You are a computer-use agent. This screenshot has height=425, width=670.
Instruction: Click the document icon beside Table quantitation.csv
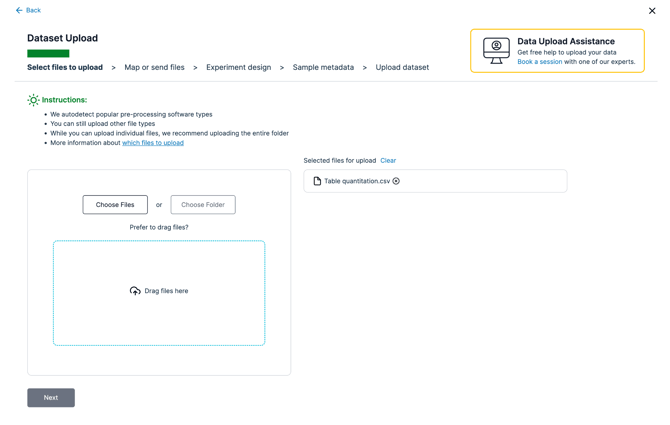(x=317, y=181)
